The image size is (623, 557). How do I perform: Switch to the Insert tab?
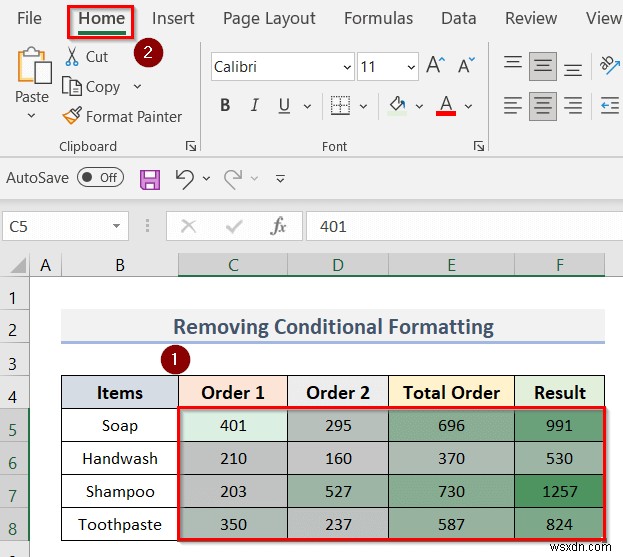[x=173, y=18]
